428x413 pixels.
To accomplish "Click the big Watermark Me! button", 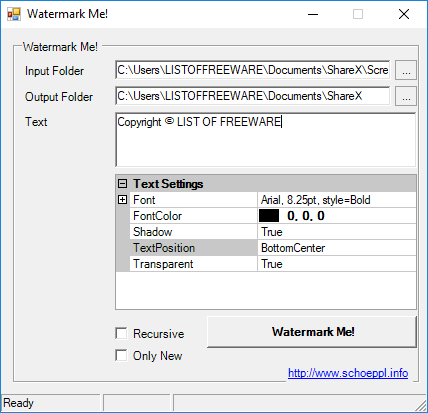I will [312, 332].
